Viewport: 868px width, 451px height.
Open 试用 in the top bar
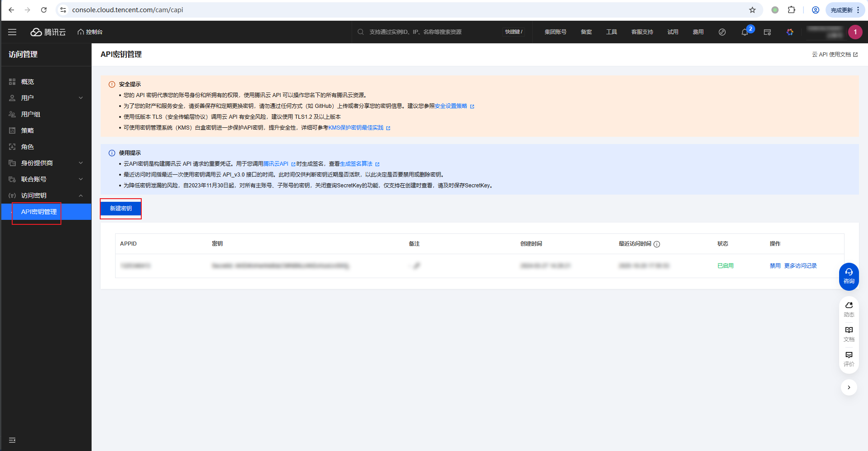[x=673, y=32]
